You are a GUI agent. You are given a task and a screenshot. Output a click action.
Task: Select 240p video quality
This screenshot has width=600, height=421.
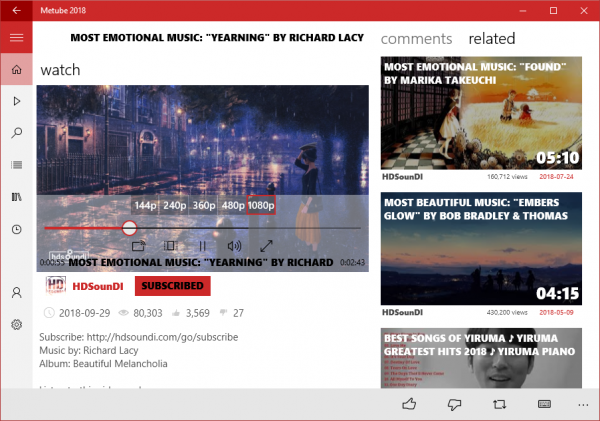[174, 205]
